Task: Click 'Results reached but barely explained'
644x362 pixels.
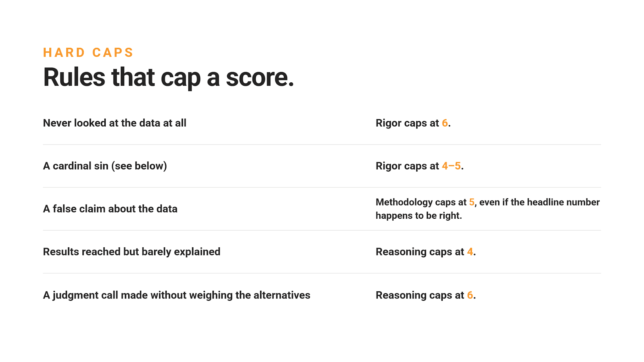Action: [x=131, y=252]
